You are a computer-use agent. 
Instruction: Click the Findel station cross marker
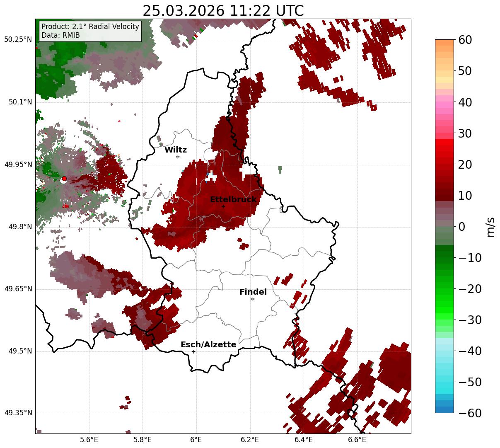(253, 299)
